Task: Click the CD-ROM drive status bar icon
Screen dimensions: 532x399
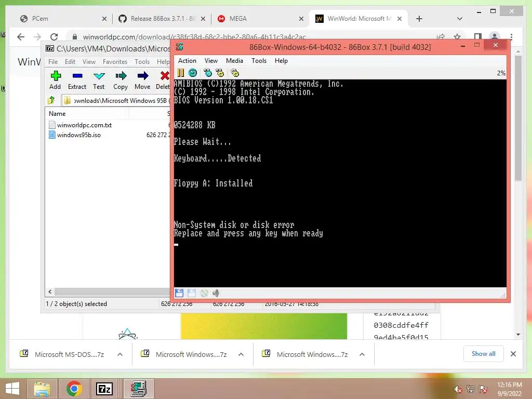Action: click(204, 293)
